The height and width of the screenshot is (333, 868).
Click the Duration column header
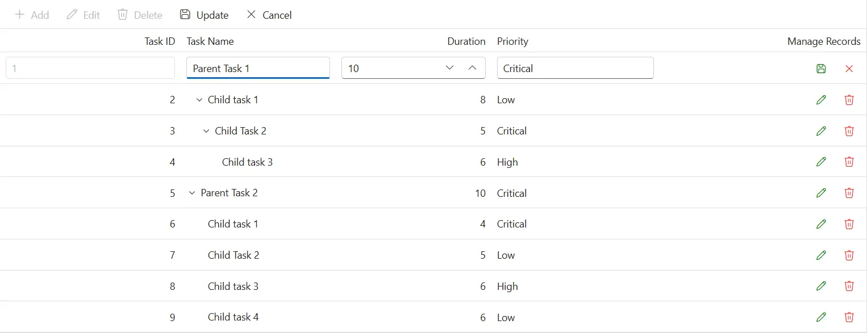pos(466,41)
